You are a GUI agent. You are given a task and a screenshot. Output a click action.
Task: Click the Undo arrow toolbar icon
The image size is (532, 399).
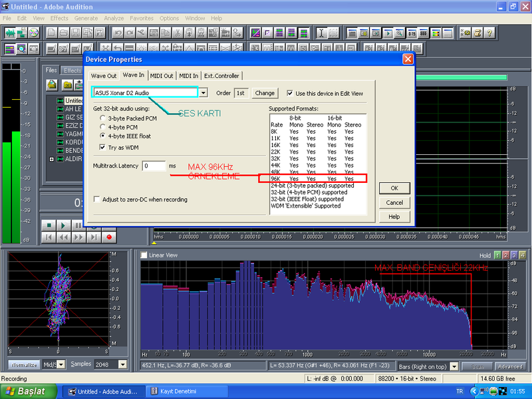pyautogui.click(x=118, y=33)
